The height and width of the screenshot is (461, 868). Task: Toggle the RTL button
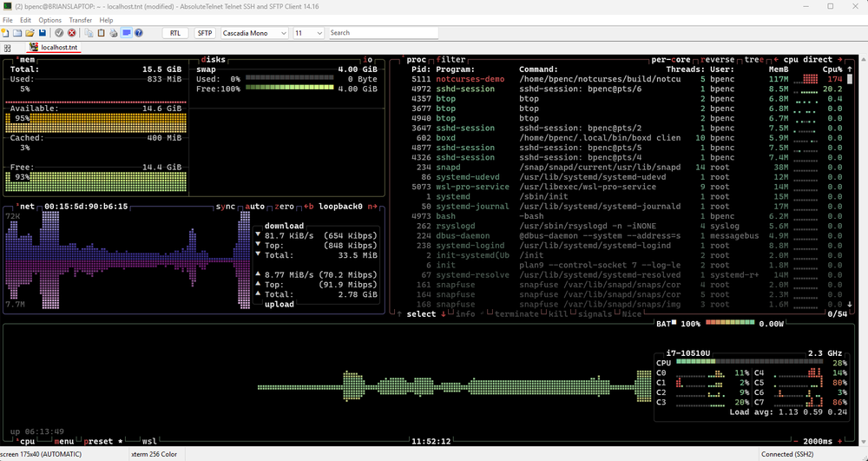coord(175,33)
